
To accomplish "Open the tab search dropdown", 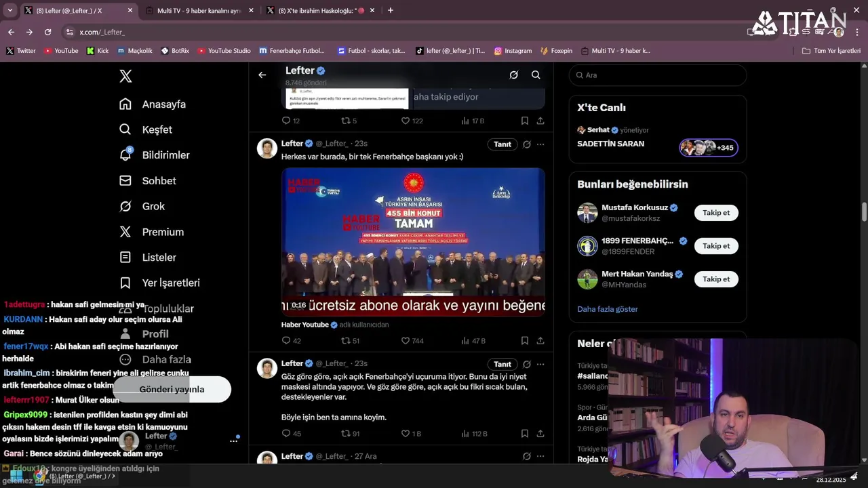I will pyautogui.click(x=9, y=11).
